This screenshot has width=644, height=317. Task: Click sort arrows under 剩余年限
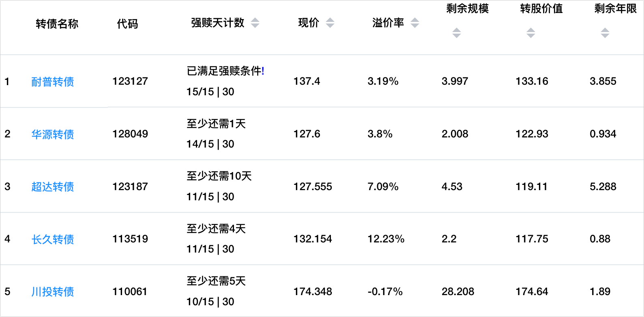pos(605,33)
